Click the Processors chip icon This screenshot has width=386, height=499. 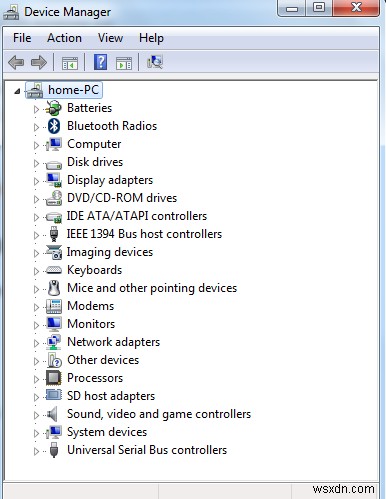54,378
